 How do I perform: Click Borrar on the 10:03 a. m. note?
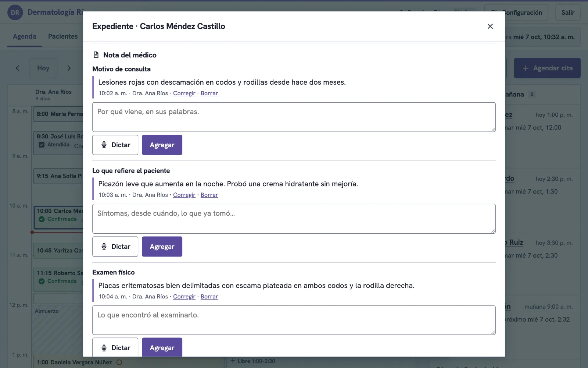(x=209, y=195)
